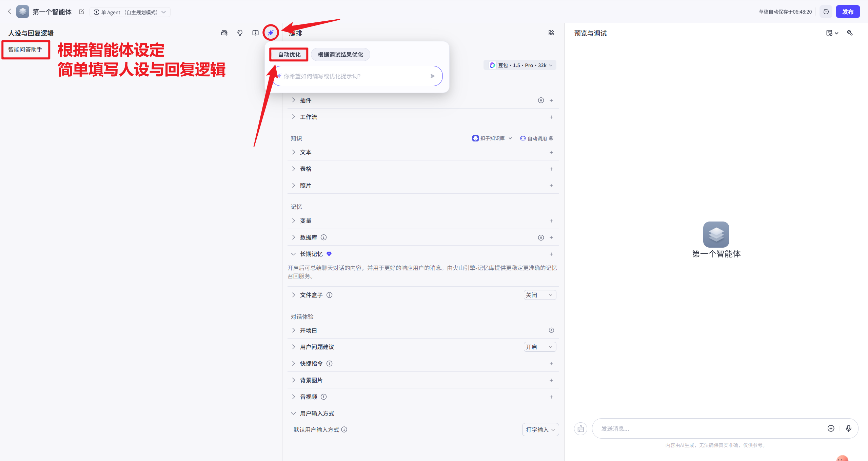
Task: Click the prompt compare split-view icon
Action: point(255,33)
